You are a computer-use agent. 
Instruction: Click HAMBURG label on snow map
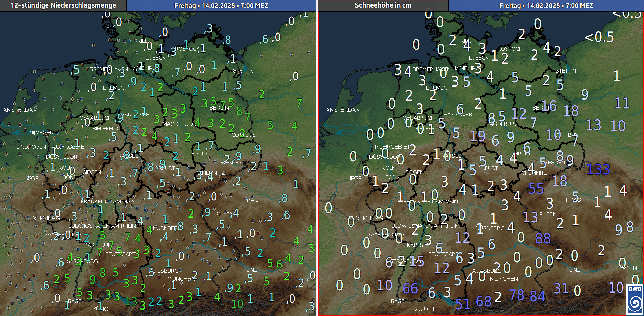pyautogui.click(x=466, y=68)
